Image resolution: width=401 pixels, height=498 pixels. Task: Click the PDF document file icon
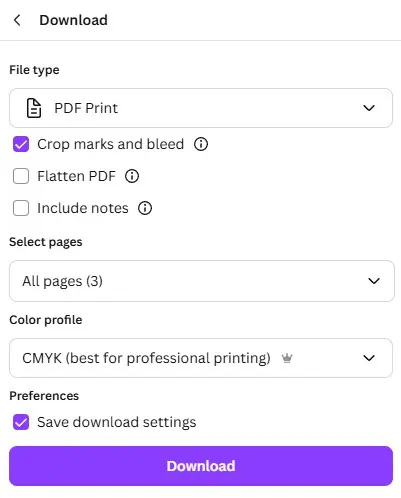tap(34, 108)
